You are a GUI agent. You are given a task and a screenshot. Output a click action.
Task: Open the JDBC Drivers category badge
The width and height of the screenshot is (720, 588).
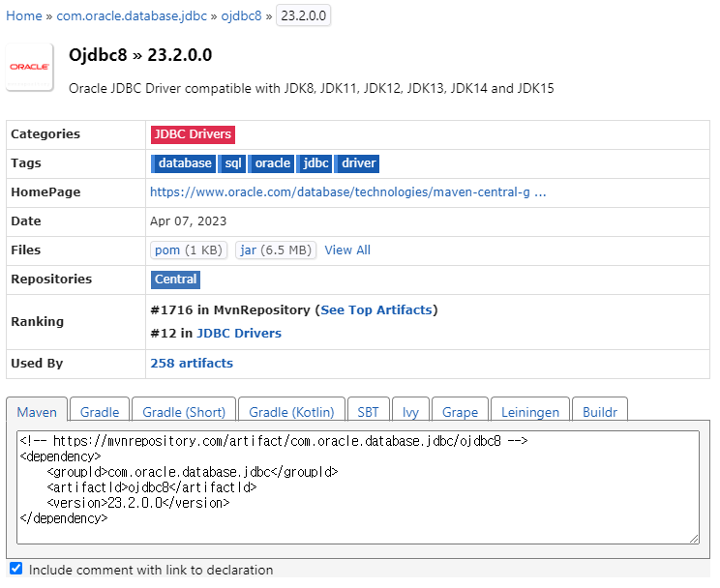pyautogui.click(x=193, y=134)
